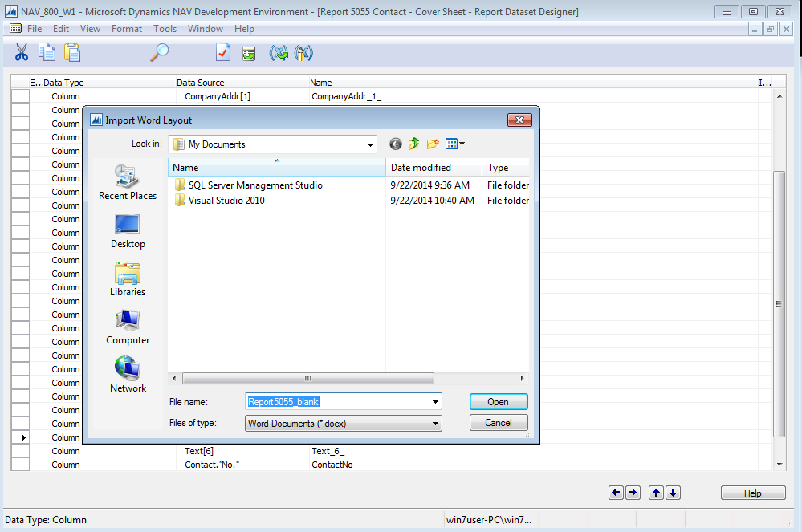Click the indent right arrow button

pos(633,493)
